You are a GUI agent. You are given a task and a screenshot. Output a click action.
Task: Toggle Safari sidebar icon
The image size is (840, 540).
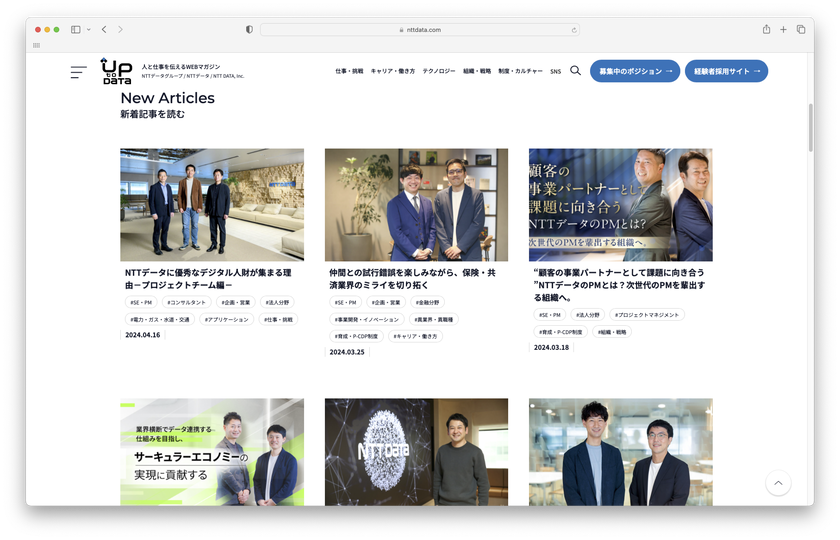(76, 29)
